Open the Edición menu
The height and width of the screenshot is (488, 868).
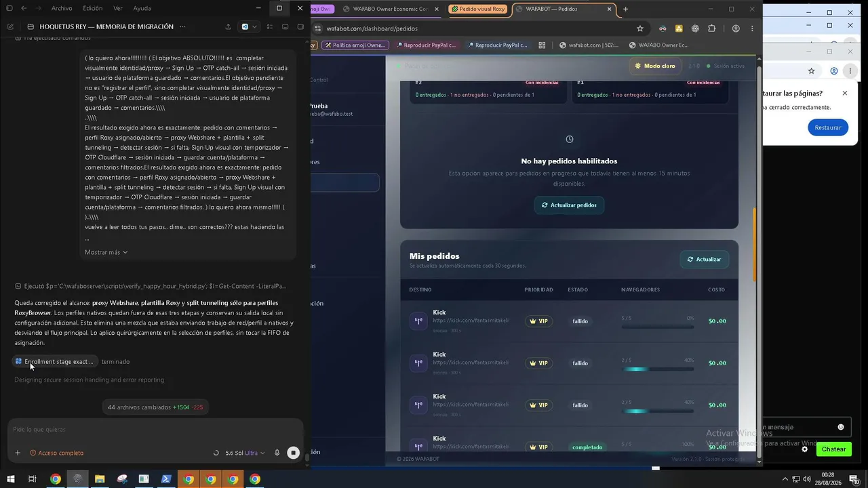pyautogui.click(x=92, y=8)
